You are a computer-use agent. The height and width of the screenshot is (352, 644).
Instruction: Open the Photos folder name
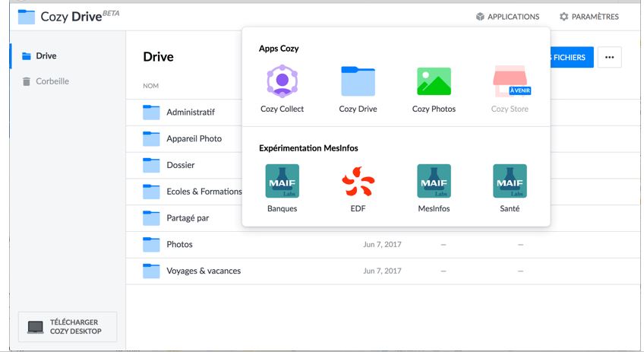pyautogui.click(x=179, y=244)
